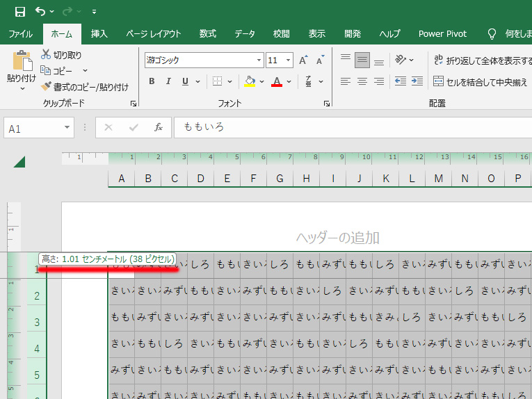
Task: Click the yellow fill color bucket
Action: [x=250, y=81]
